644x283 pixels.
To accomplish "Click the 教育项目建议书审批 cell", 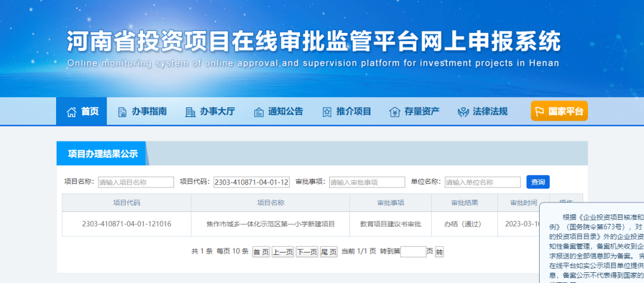I will click(x=391, y=224).
